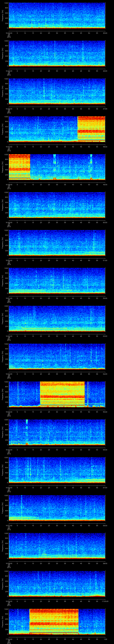This screenshot has height=644, width=114.
Task: Click the 16:59:00 start time label
Action: point(9,601)
